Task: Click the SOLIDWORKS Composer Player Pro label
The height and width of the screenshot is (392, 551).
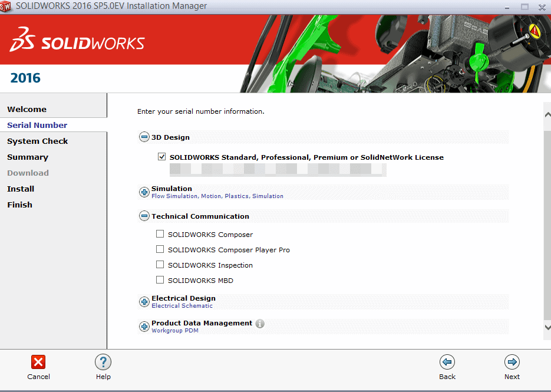Action: pos(229,250)
